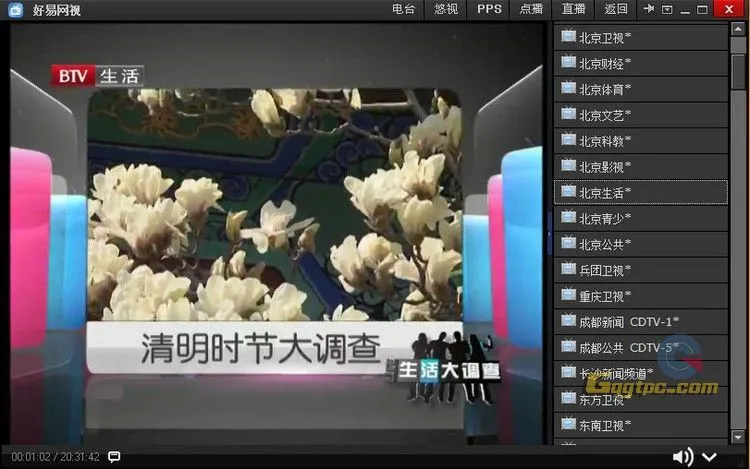The image size is (750, 469).
Task: Select channel 北京影视
Action: (640, 166)
